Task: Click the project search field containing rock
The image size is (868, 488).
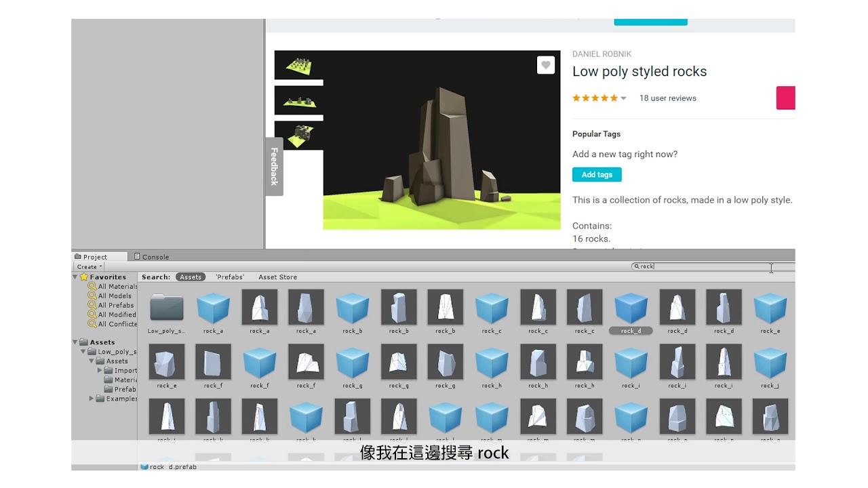Action: tap(712, 266)
